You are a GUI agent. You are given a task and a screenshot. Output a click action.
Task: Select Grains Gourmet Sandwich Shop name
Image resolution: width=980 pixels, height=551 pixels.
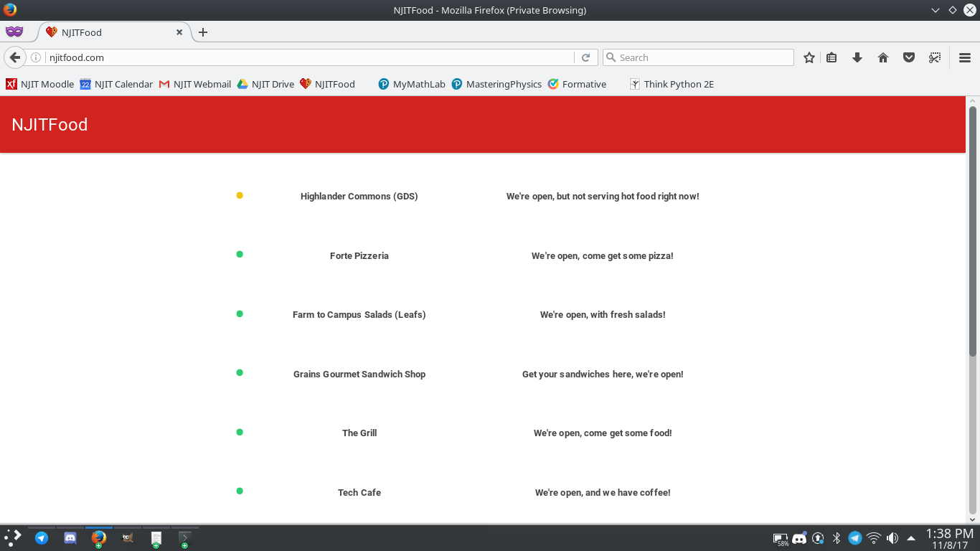(x=359, y=374)
